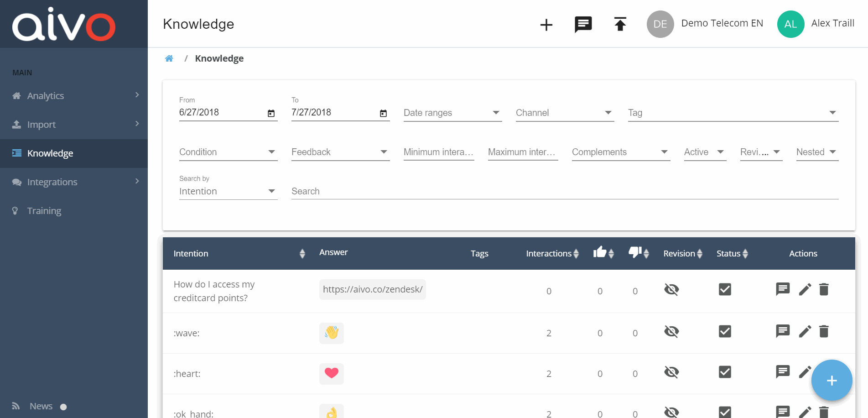Toggle revision eye for :heart: row
The image size is (868, 418).
pos(671,372)
